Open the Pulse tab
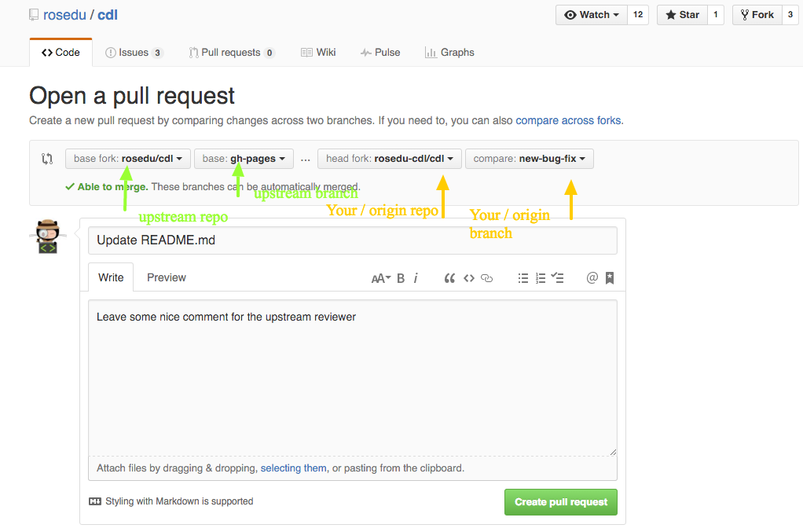 pyautogui.click(x=380, y=52)
